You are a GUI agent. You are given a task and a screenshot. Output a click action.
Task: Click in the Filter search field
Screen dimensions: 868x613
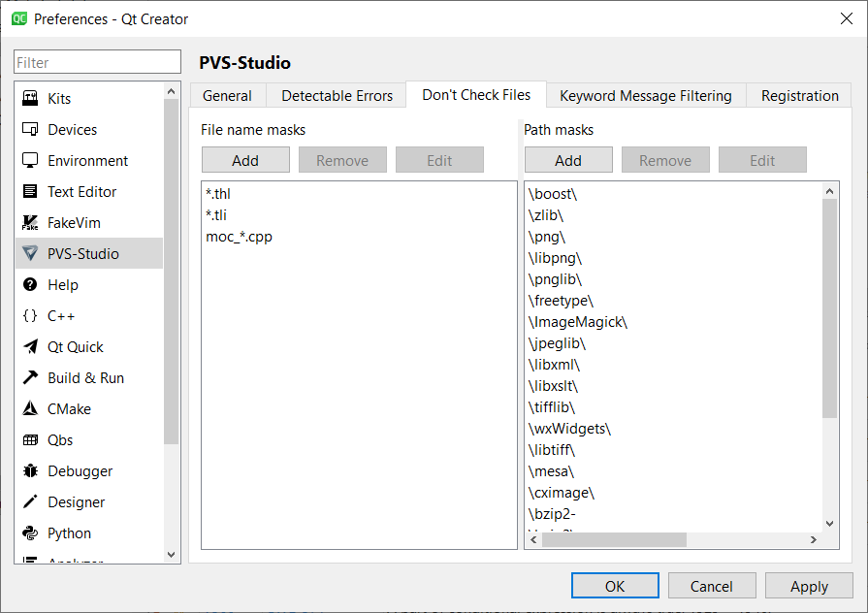click(x=96, y=61)
